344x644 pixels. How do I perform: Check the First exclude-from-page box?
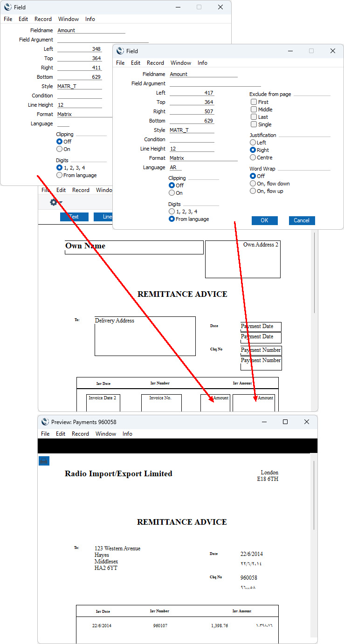254,102
